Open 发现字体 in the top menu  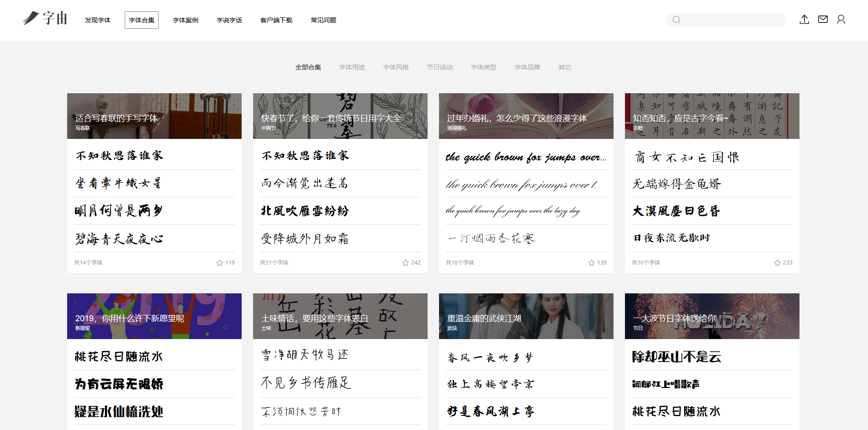tap(98, 20)
